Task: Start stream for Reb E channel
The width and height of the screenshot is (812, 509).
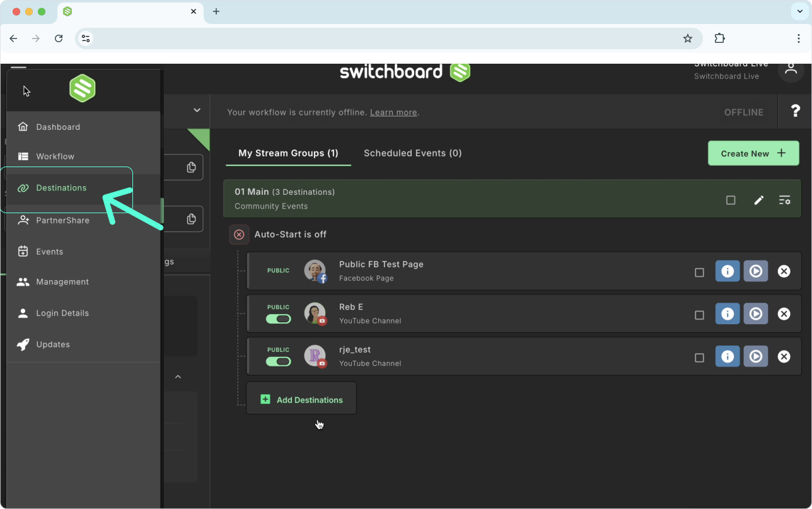Action: click(756, 313)
